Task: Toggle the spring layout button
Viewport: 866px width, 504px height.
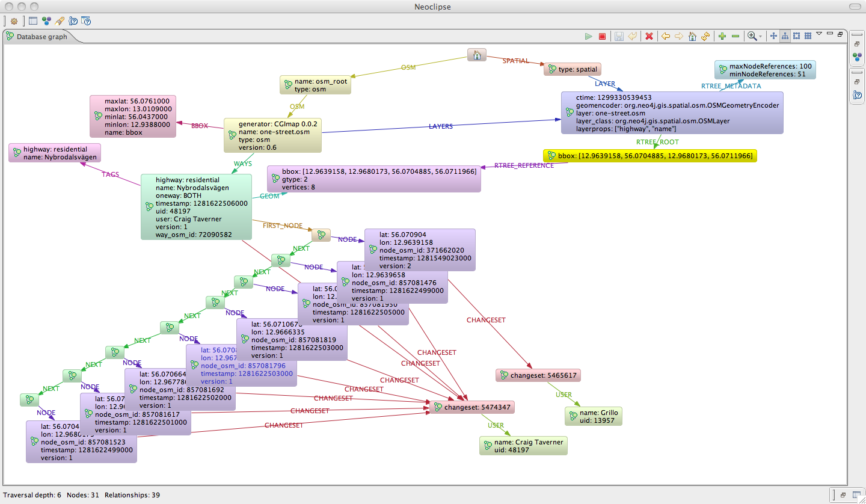Action: tap(773, 37)
